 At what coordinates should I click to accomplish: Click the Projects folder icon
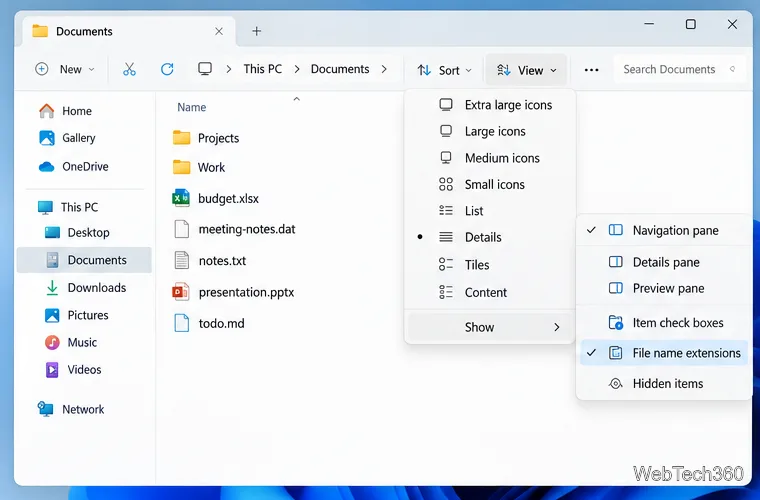181,138
